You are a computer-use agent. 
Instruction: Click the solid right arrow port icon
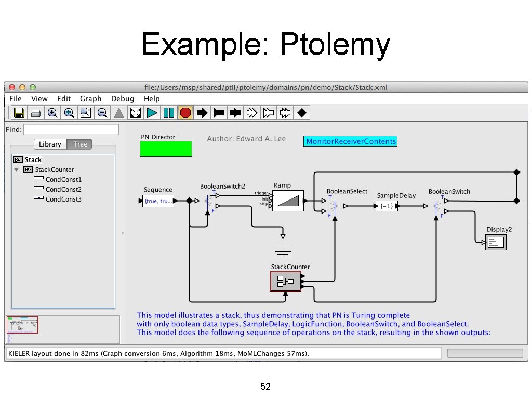202,113
